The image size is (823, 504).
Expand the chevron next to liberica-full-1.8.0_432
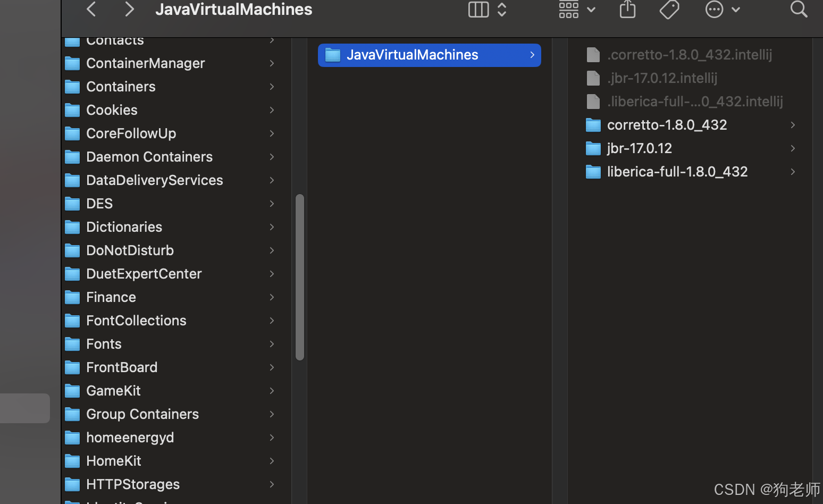tap(792, 171)
